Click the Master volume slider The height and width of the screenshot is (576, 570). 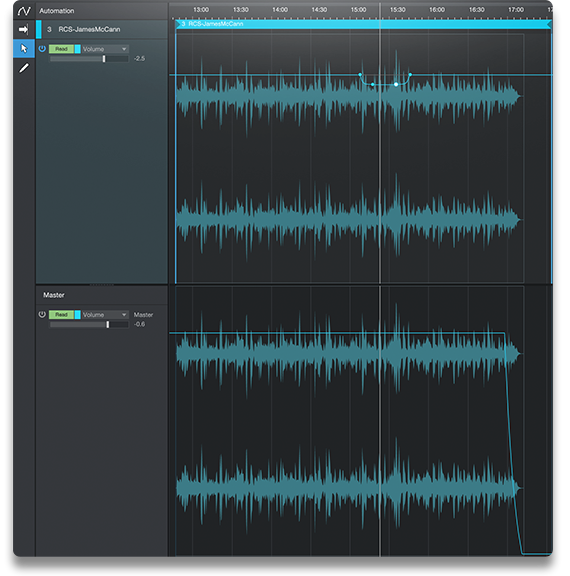coord(89,324)
